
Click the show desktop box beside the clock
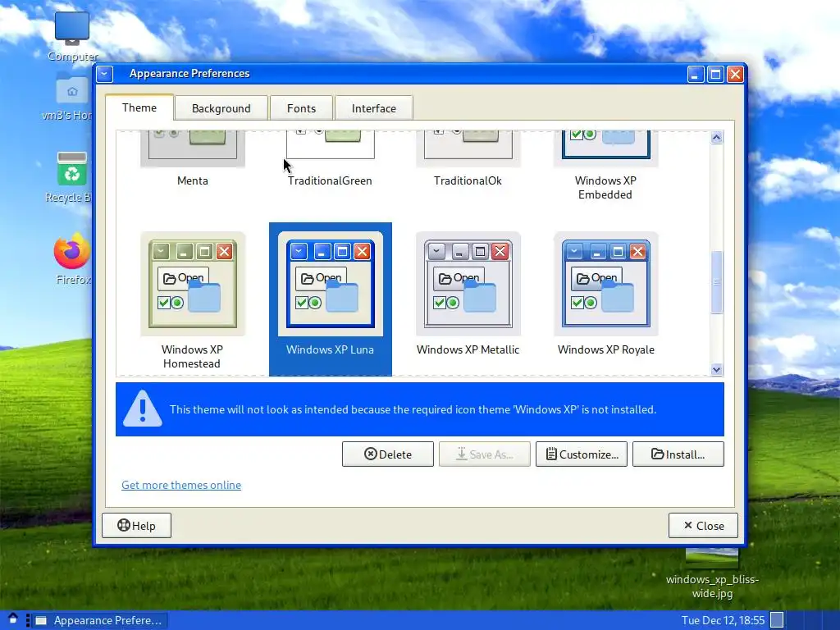click(x=777, y=620)
